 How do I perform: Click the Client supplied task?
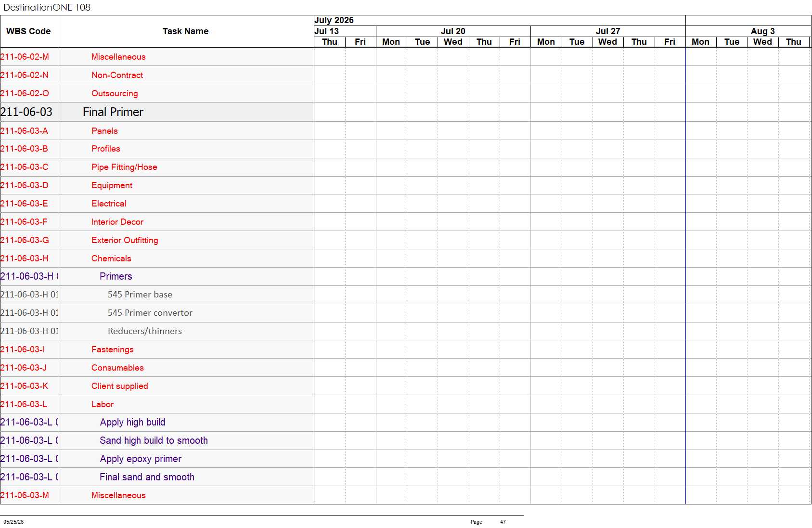click(x=119, y=386)
